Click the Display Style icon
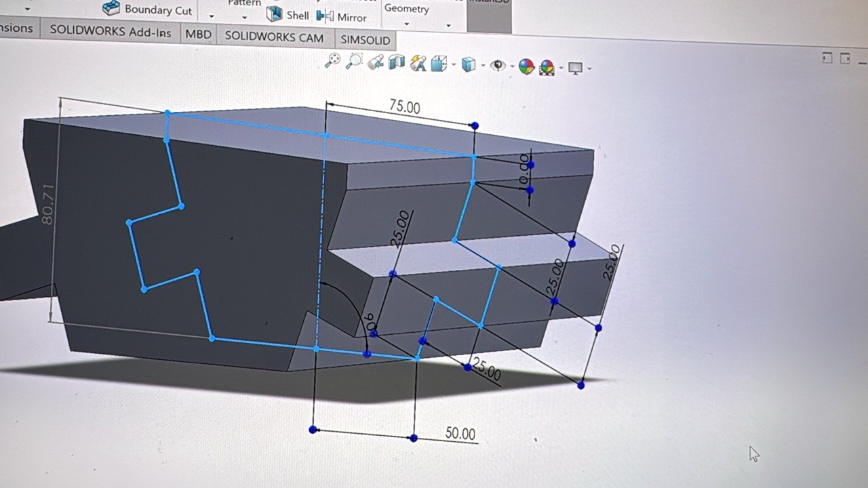The image size is (868, 488). (469, 65)
